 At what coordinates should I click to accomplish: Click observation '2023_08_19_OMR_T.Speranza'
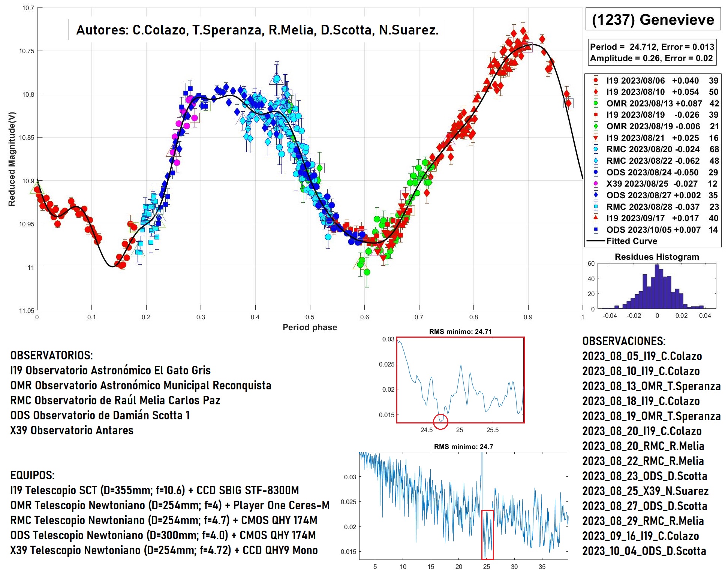point(652,416)
